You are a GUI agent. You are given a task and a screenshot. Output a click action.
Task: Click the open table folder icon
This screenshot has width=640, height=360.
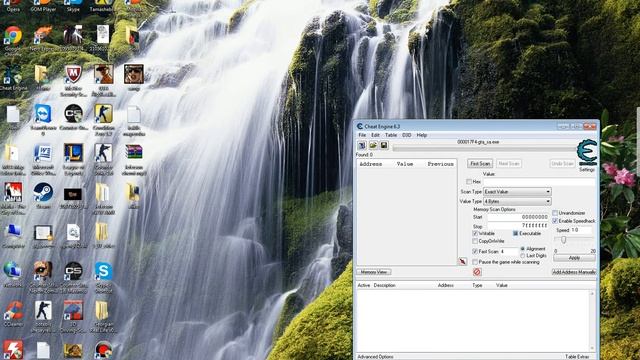(x=373, y=145)
